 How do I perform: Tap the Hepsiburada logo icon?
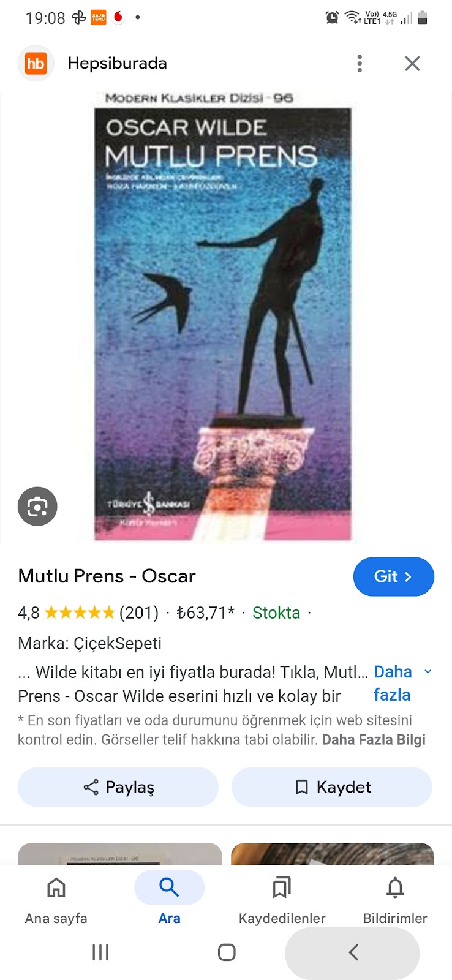pyautogui.click(x=36, y=63)
